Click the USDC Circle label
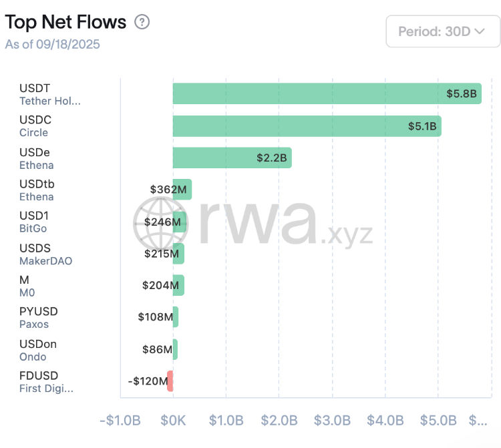The image size is (501, 448). point(35,126)
